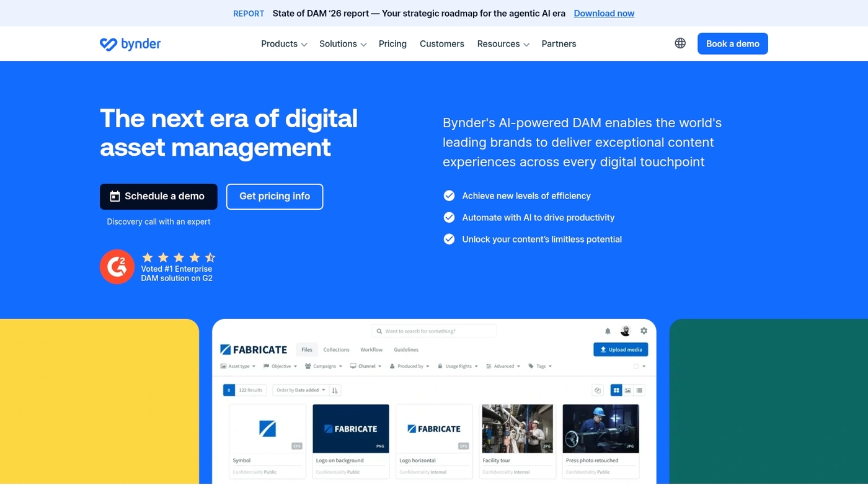This screenshot has width=868, height=489.
Task: Open notifications via the bell icon
Action: pos(608,331)
